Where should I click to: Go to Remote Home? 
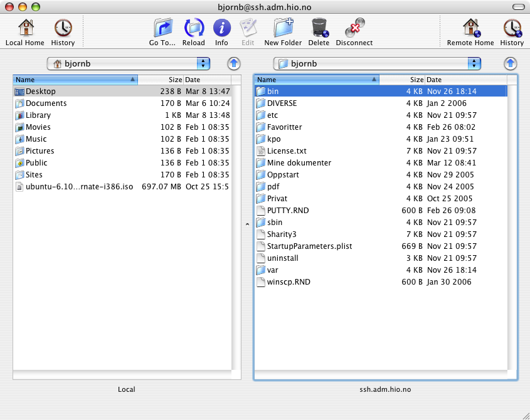coord(471,28)
